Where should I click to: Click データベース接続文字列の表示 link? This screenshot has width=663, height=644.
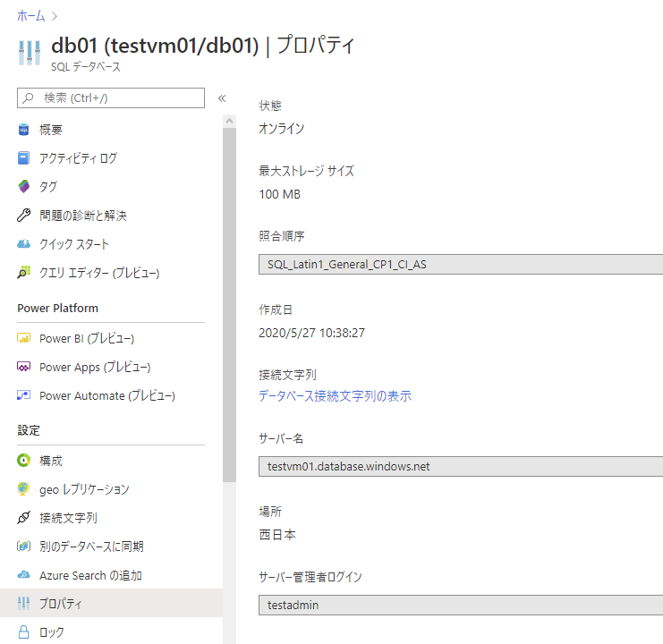(335, 396)
